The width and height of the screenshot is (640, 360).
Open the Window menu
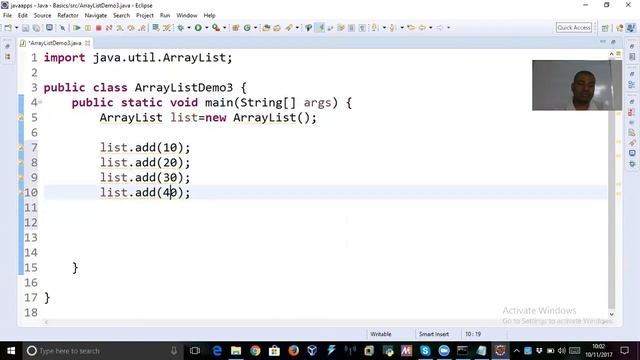coord(187,16)
